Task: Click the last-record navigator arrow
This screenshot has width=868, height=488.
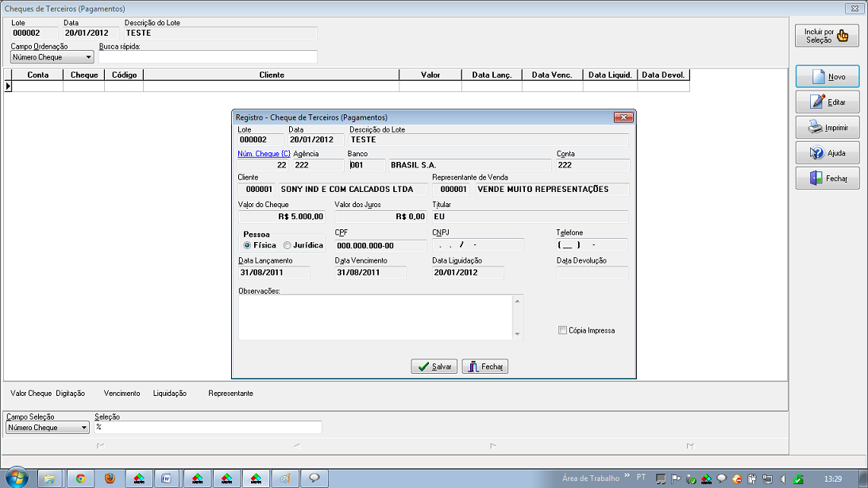Action: pyautogui.click(x=690, y=445)
